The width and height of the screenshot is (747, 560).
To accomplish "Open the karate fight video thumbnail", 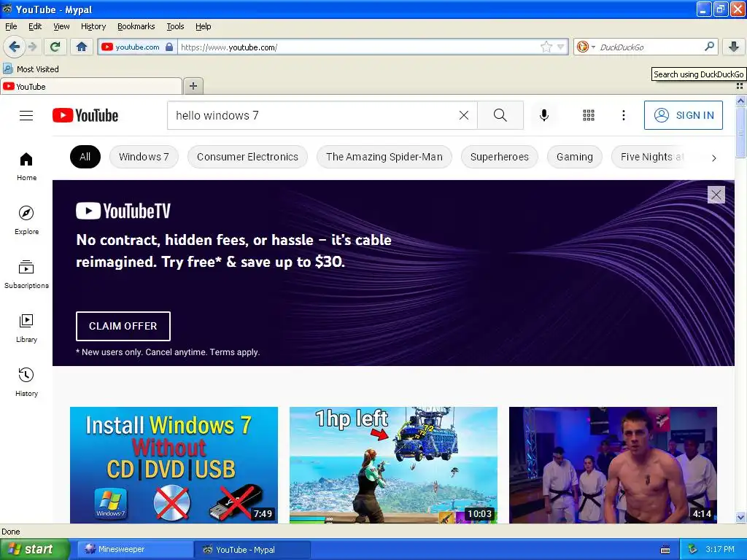I will point(613,464).
